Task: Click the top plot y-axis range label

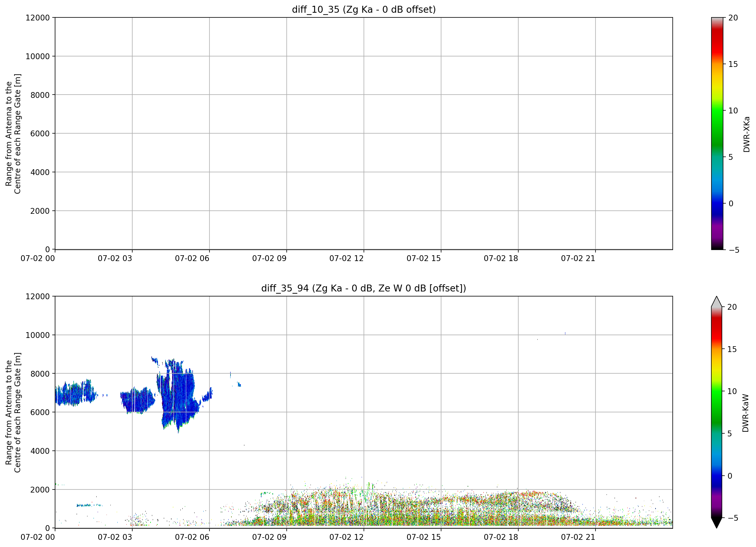Action: [13, 134]
